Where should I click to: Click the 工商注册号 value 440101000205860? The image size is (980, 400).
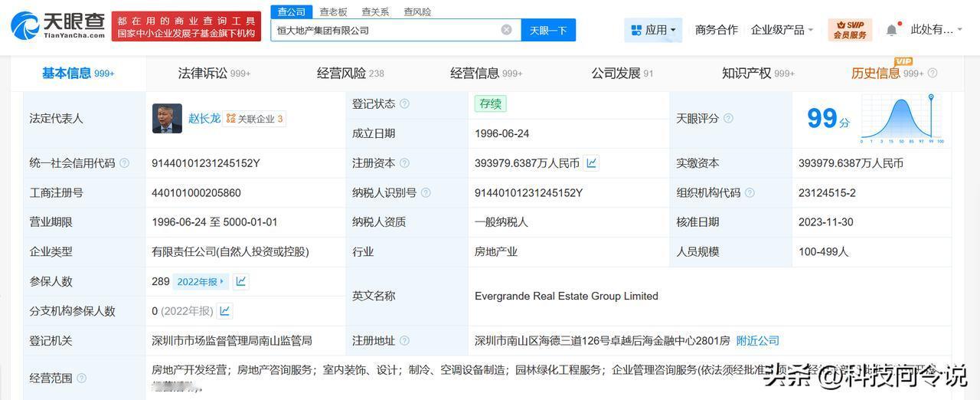coord(196,193)
